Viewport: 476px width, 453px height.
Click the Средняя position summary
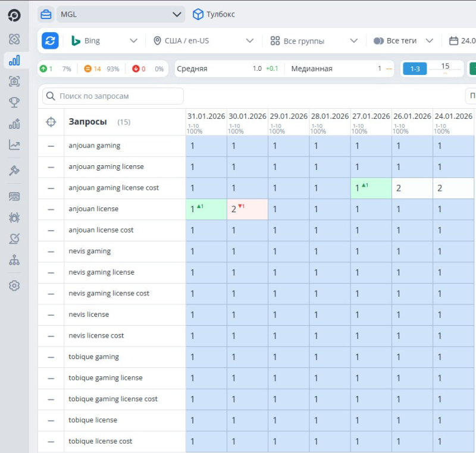click(192, 69)
